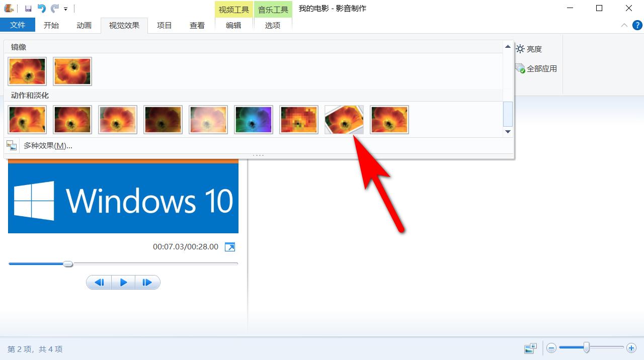Undo the last action with the undo arrow
644x360 pixels.
tap(41, 8)
